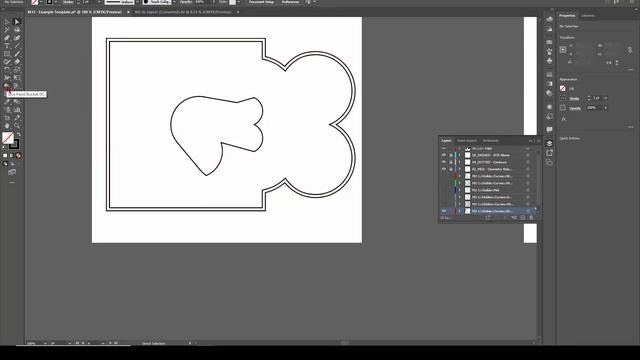The height and width of the screenshot is (360, 640).
Task: Click the Fill box in the toolbar
Action: pyautogui.click(x=8, y=138)
